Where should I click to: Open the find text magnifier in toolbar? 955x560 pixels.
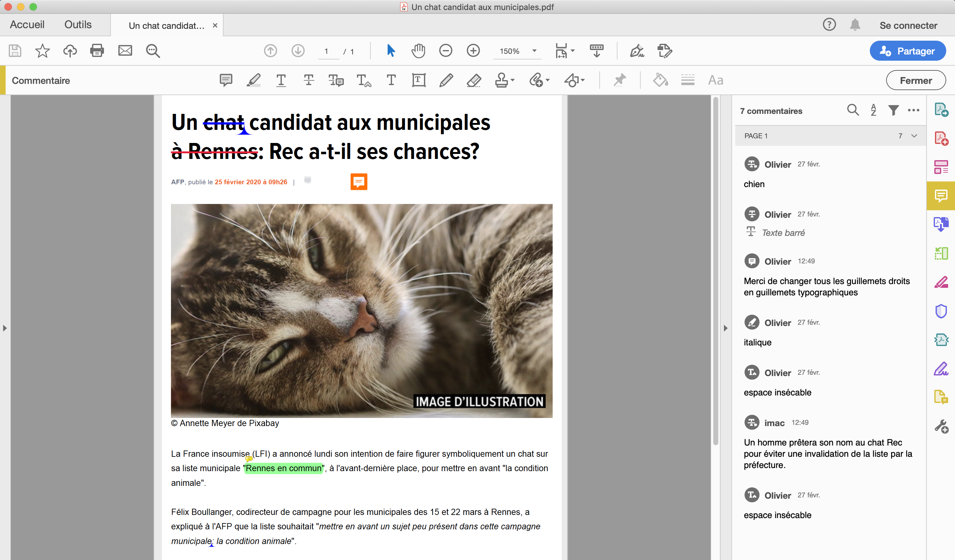153,51
